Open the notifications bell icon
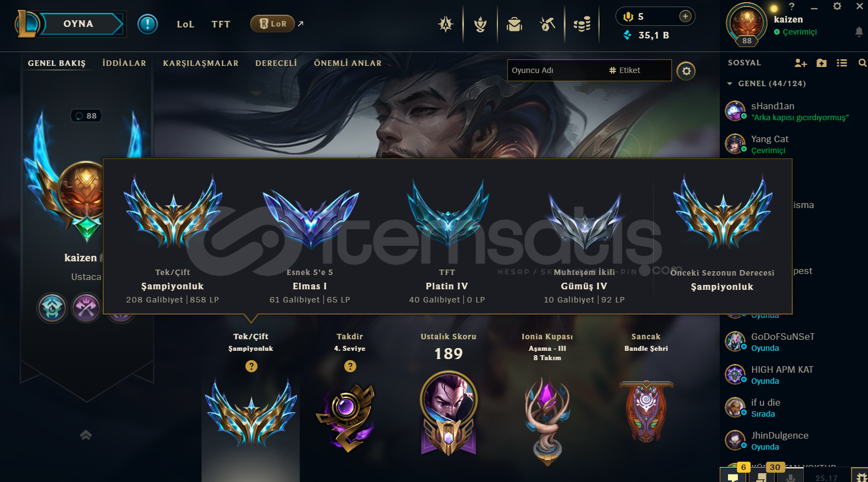The image size is (868, 482). click(x=859, y=32)
